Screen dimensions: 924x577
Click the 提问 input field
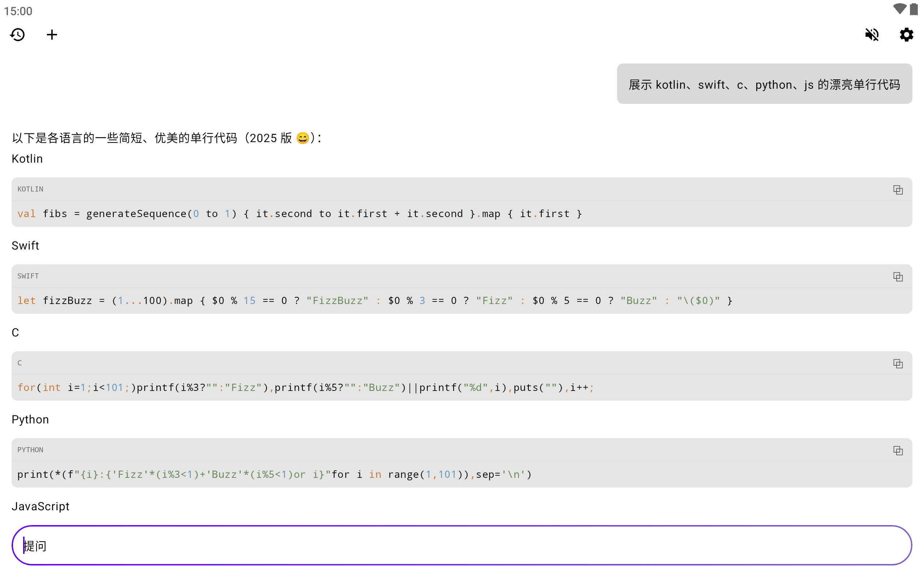pyautogui.click(x=461, y=545)
